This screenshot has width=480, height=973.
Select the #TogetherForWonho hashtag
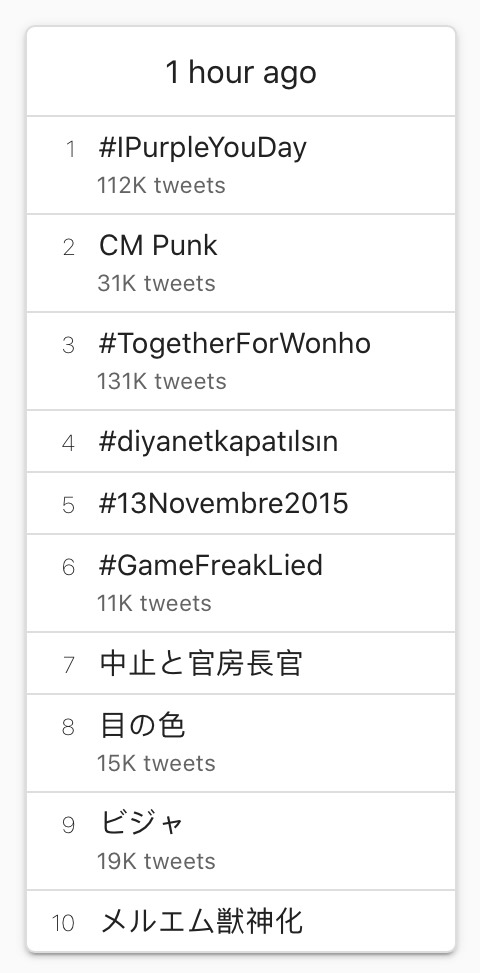click(234, 344)
